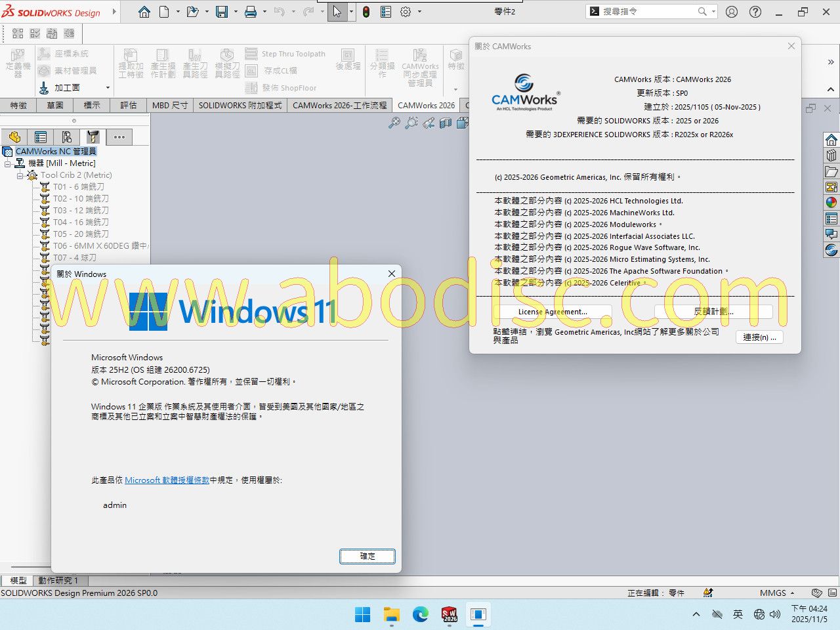Switch to the MBD 尺寸 tab
This screenshot has height=630, width=840.
pyautogui.click(x=170, y=105)
